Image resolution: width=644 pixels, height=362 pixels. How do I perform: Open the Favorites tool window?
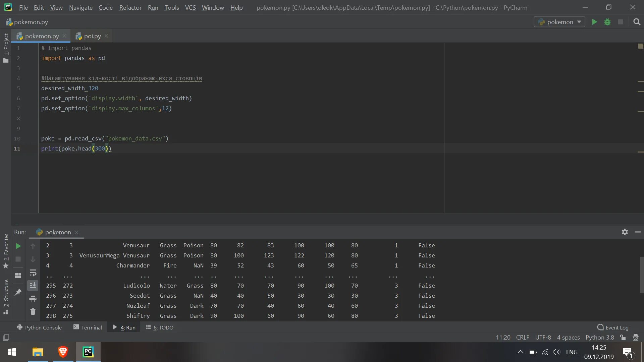(6, 251)
